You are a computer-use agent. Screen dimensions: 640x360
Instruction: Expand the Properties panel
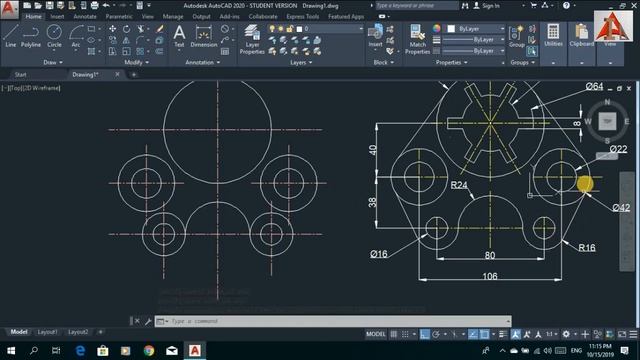(451, 62)
